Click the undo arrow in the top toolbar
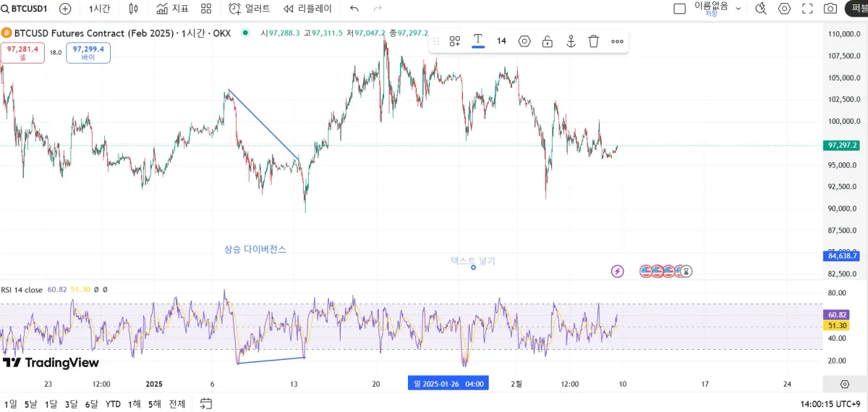 point(354,9)
